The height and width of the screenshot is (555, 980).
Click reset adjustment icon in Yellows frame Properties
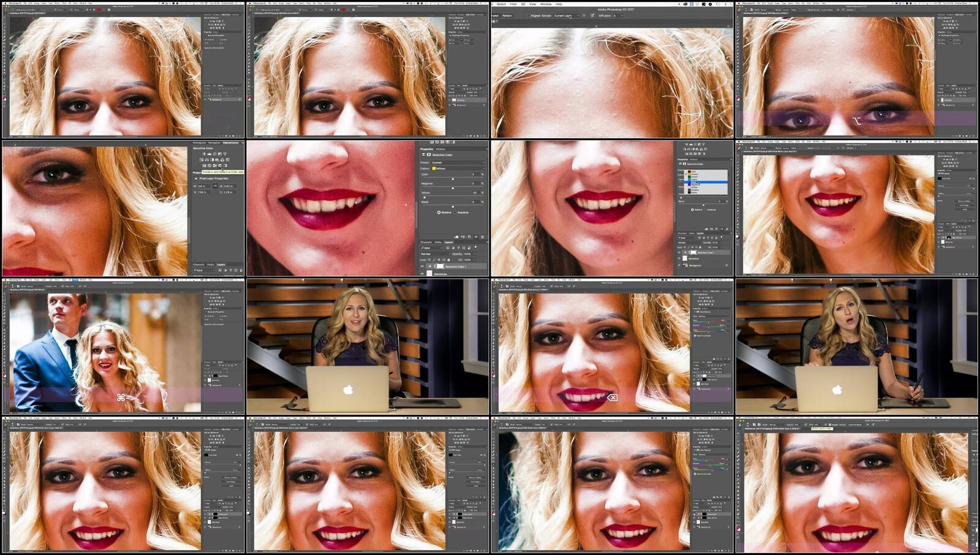[x=469, y=237]
